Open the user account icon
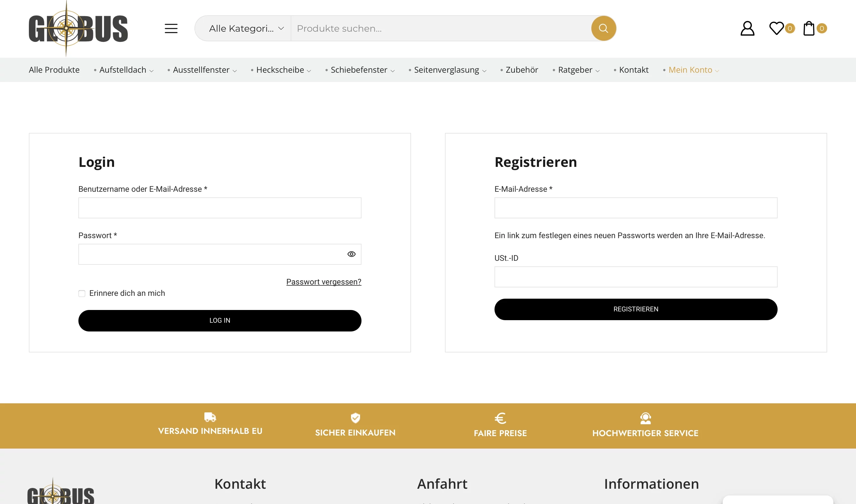This screenshot has width=856, height=504. (747, 29)
